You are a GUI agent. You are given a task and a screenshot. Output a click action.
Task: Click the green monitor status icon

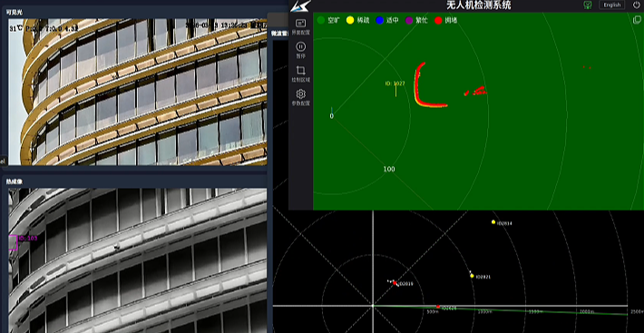[588, 5]
